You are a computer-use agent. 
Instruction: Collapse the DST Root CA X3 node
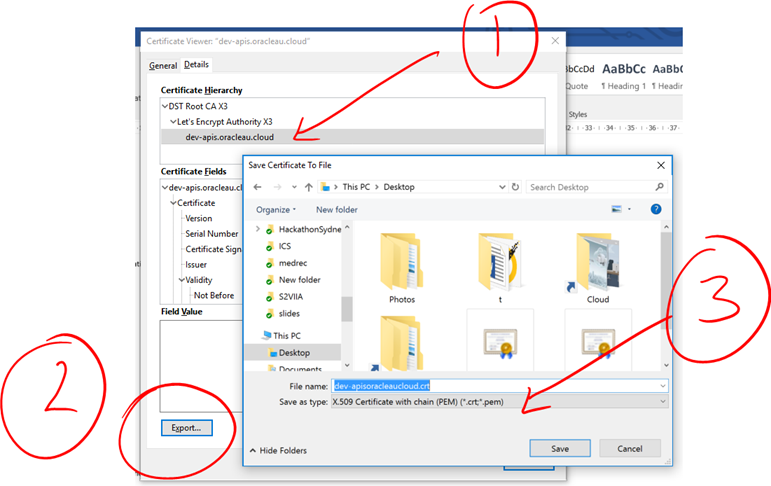tap(165, 105)
